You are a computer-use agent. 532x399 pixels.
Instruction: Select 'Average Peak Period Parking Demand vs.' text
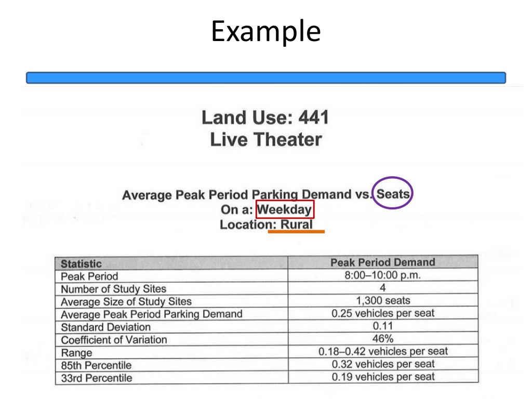(247, 195)
